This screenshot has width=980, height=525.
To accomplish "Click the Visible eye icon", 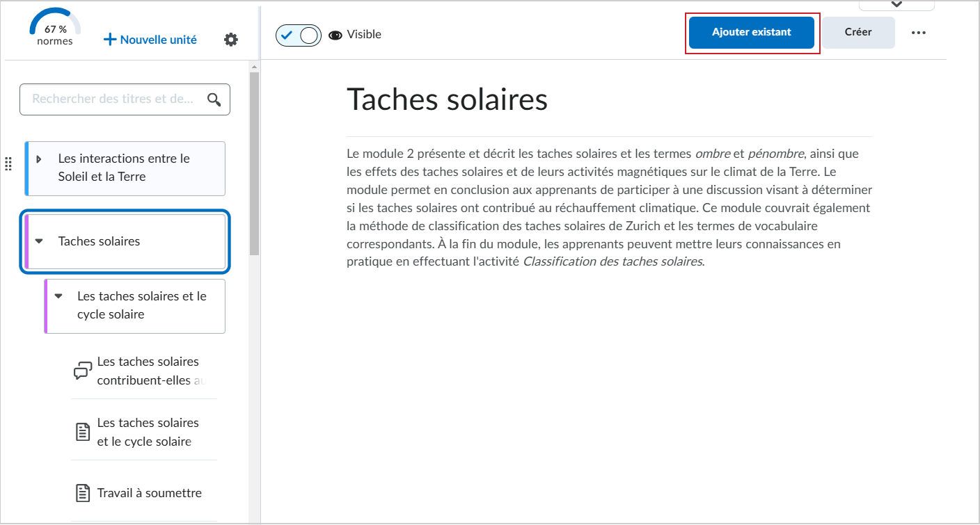I will coord(335,35).
